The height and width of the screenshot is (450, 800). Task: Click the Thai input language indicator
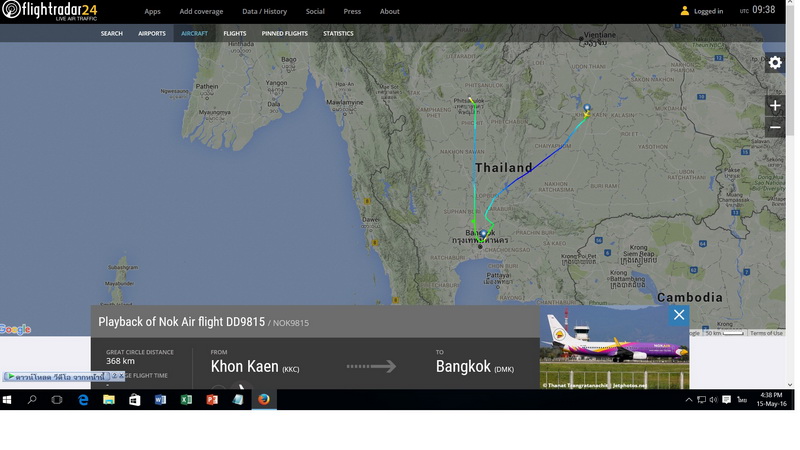[x=742, y=400]
